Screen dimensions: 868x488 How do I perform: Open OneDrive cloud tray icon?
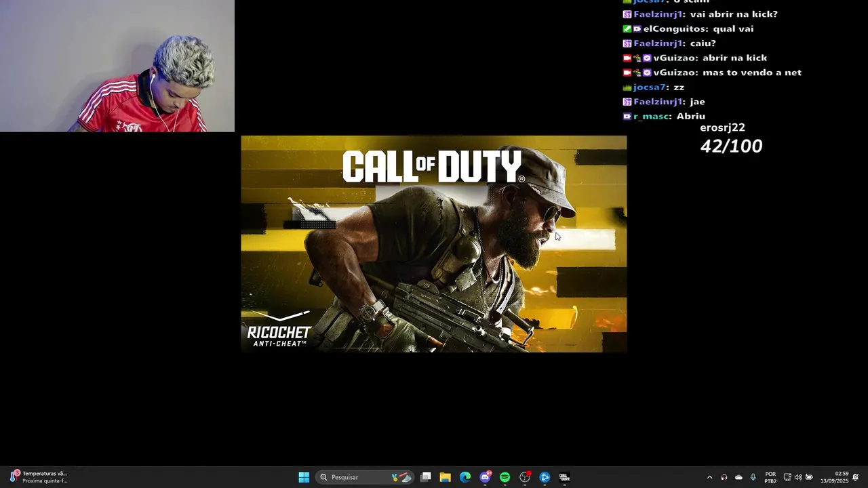[x=738, y=477]
